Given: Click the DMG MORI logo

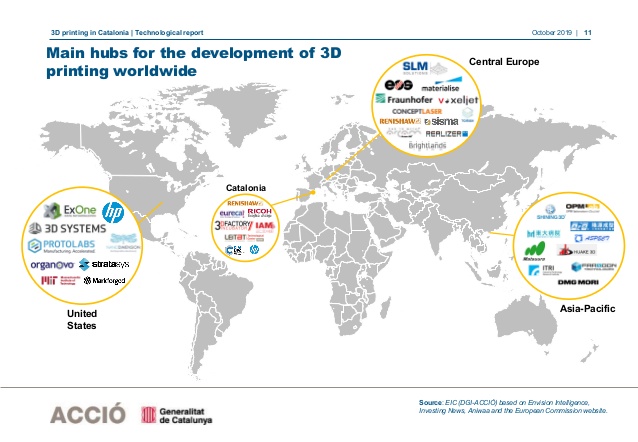Looking at the screenshot, I should (578, 282).
